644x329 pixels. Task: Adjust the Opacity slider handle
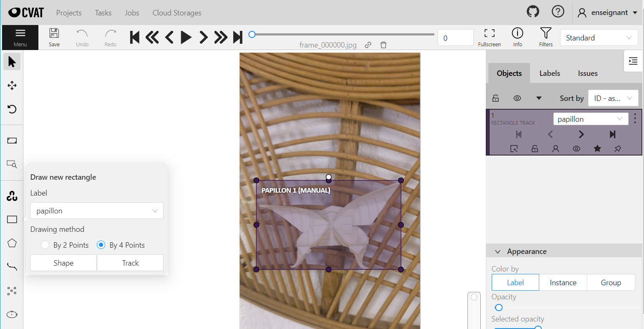(x=499, y=308)
